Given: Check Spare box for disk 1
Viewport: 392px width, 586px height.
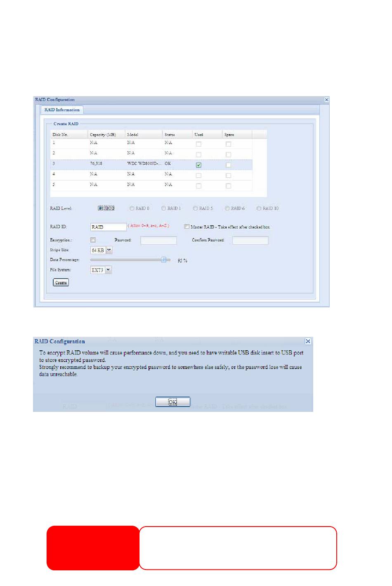Looking at the screenshot, I should pyautogui.click(x=228, y=144).
